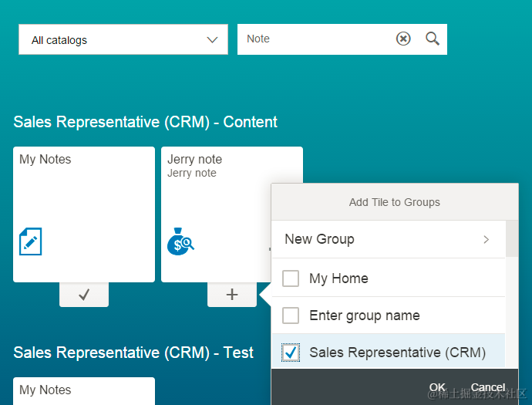Click the Add Tile to Groups header title
Image resolution: width=532 pixels, height=405 pixels.
(x=395, y=202)
